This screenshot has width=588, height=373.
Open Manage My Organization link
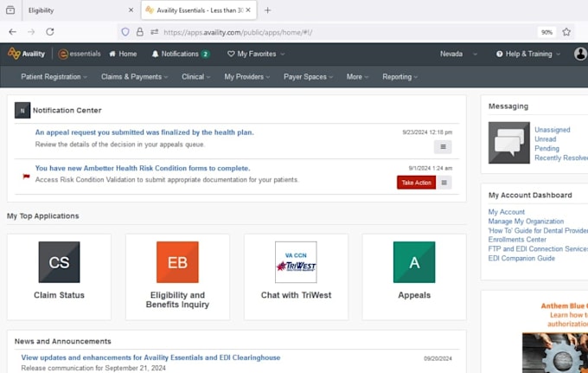pyautogui.click(x=526, y=222)
